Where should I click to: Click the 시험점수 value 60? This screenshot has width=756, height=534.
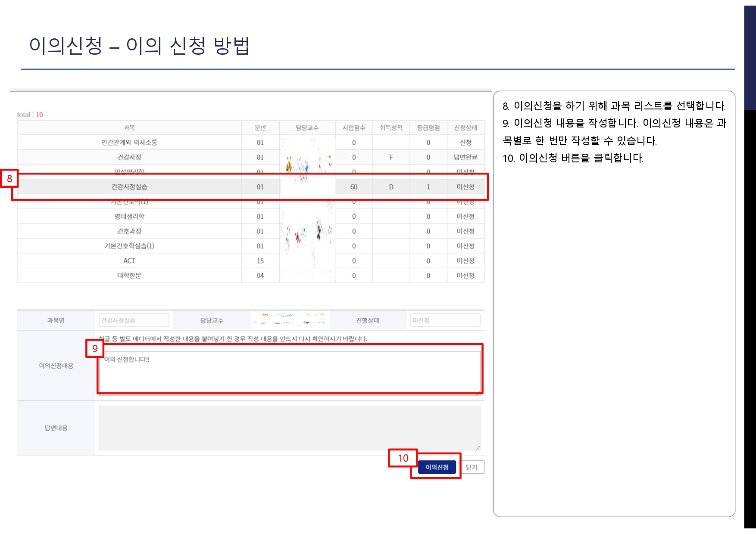(354, 187)
